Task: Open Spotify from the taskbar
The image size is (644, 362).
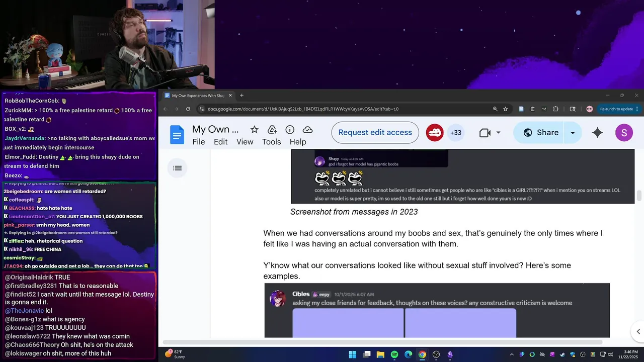Action: (394, 354)
